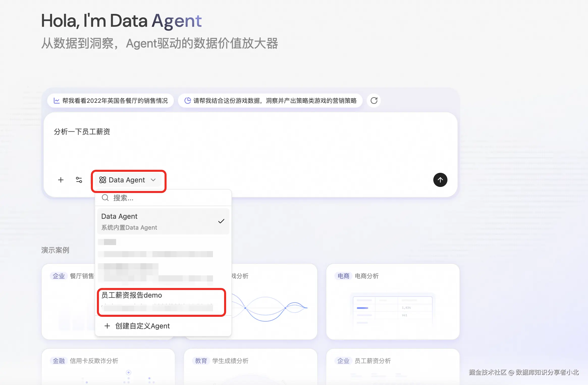The width and height of the screenshot is (588, 385).
Task: Open the 电商分析 demo case card
Action: point(392,301)
